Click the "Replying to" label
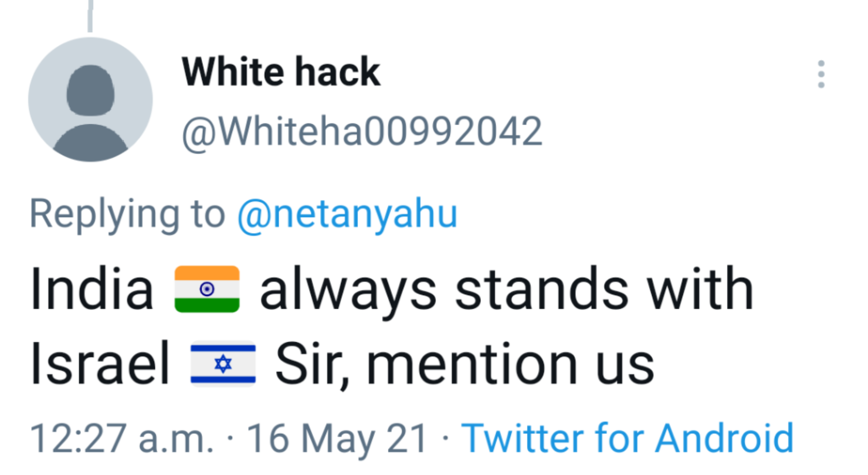This screenshot has width=868, height=475. tap(127, 214)
